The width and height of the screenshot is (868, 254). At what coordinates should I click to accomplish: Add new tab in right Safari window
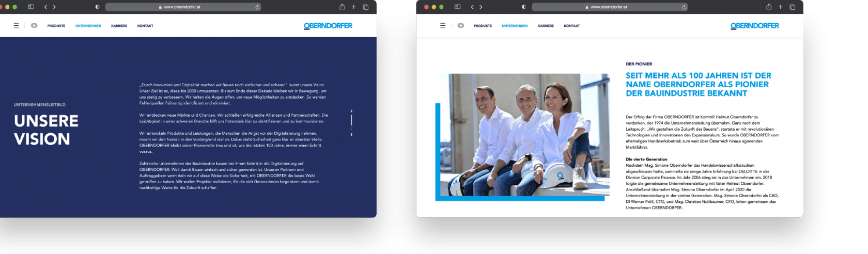(x=781, y=7)
